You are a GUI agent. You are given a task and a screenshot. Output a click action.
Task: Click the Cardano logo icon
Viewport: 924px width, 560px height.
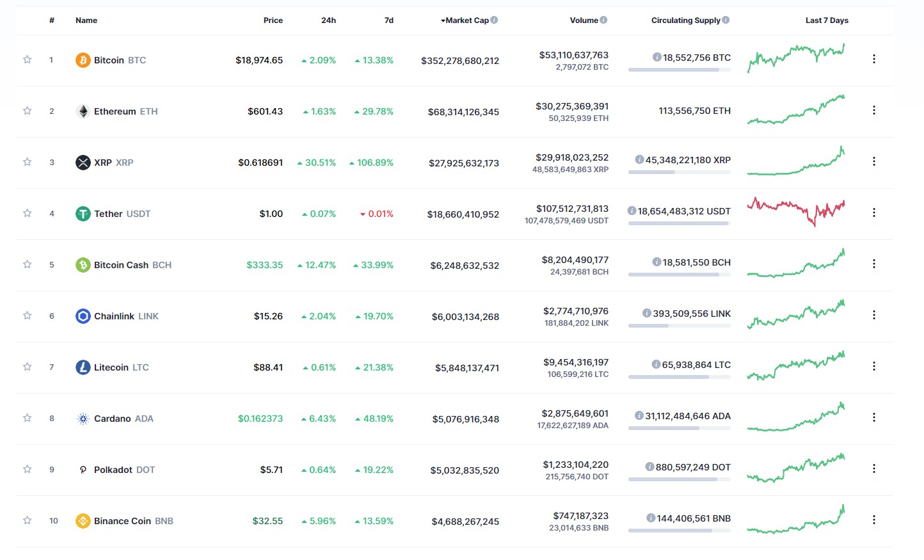[83, 419]
